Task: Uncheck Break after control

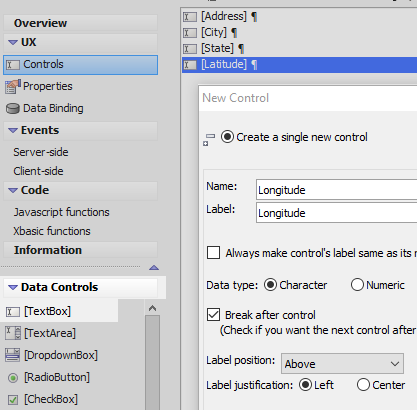Action: click(213, 315)
